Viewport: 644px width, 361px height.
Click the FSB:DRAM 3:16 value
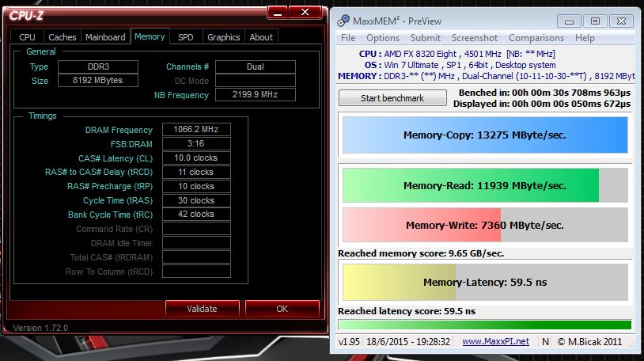point(196,143)
